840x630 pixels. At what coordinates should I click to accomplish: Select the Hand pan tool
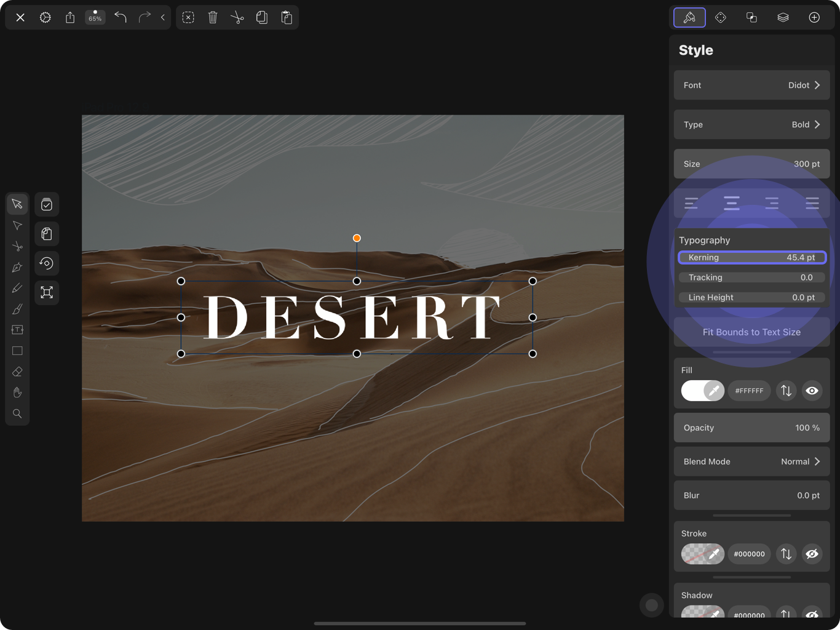[17, 393]
